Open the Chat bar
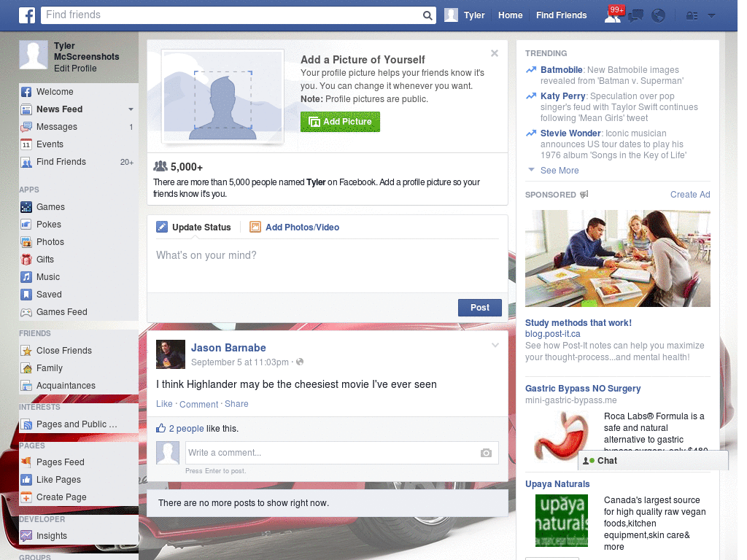Screen dimensions: 747x560 [653, 461]
